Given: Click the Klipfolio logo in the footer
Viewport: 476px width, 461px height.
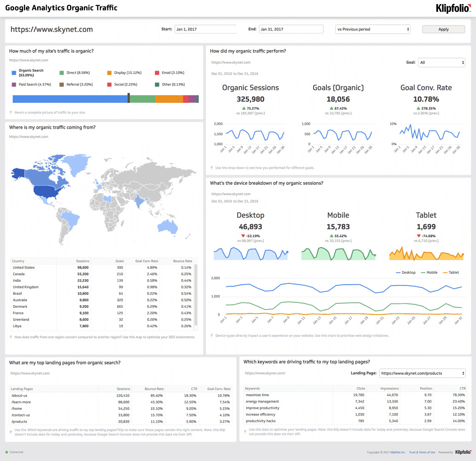Looking at the screenshot, I should click(463, 452).
